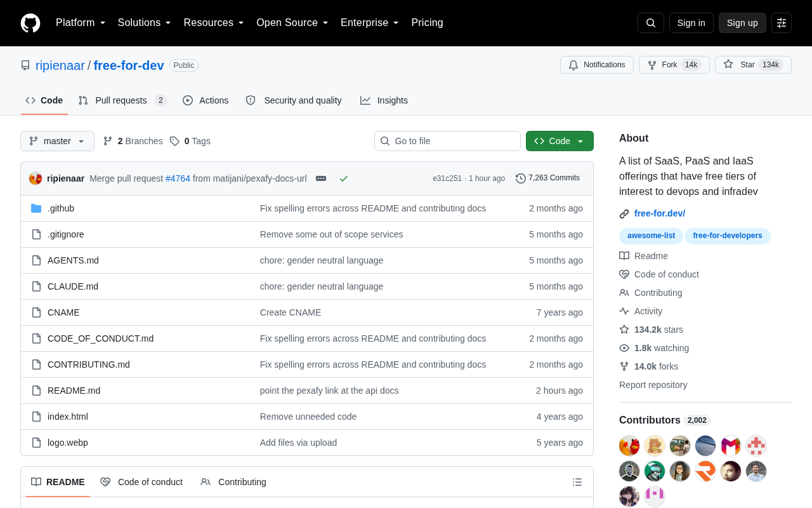This screenshot has height=508, width=812.
Task: View the 0 Tags link
Action: tap(190, 141)
